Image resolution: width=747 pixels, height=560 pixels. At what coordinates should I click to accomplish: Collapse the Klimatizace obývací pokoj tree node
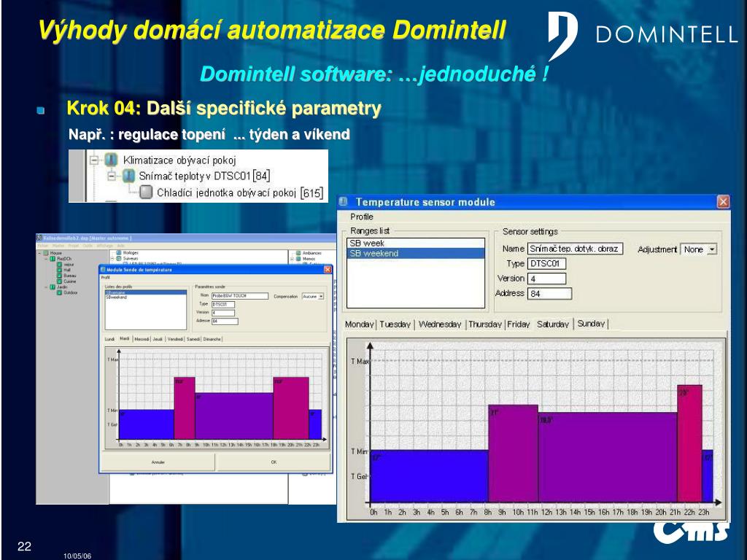(94, 160)
